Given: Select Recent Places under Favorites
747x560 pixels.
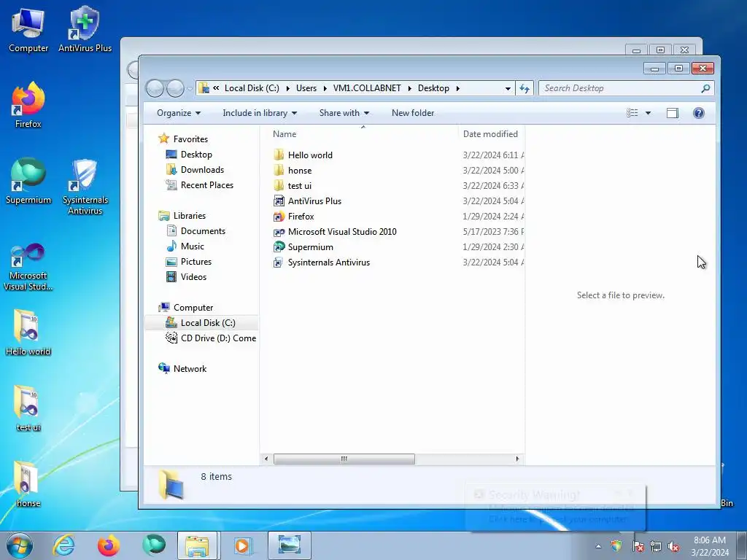Looking at the screenshot, I should point(206,184).
